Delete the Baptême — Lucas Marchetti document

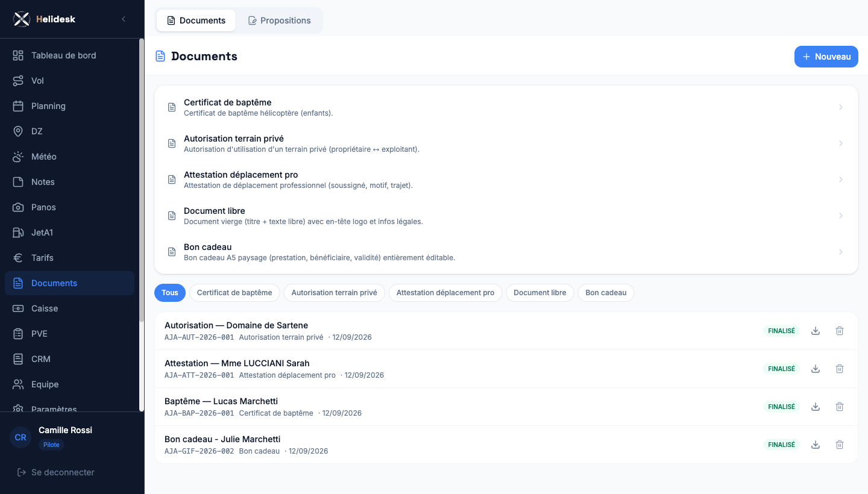[x=840, y=407]
